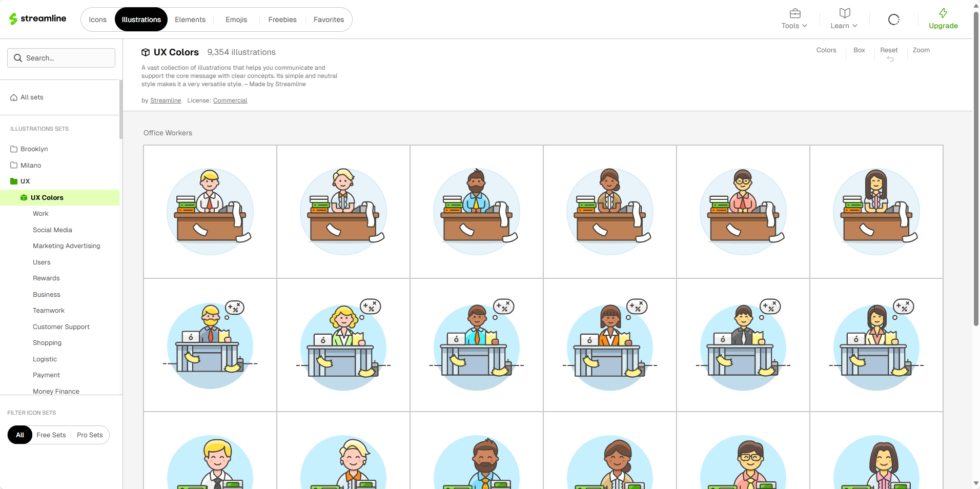Viewport: 980px width, 489px height.
Task: Select the Rewards category
Action: pos(46,278)
